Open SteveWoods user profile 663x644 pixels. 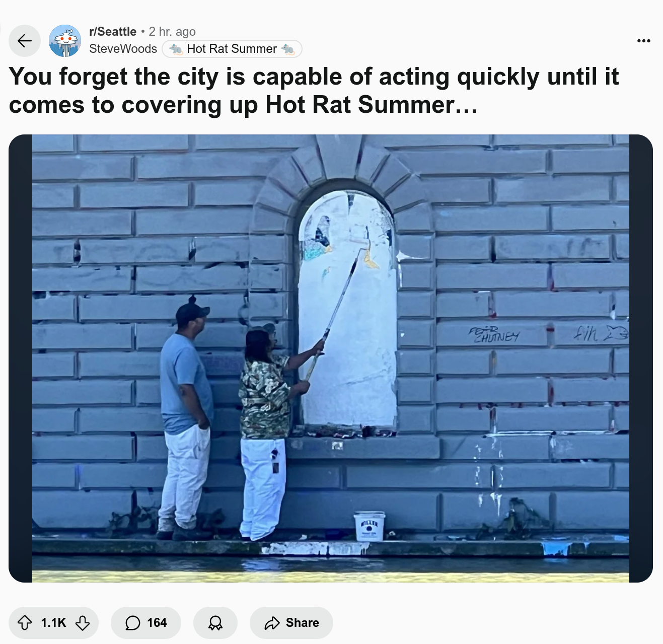coord(123,49)
